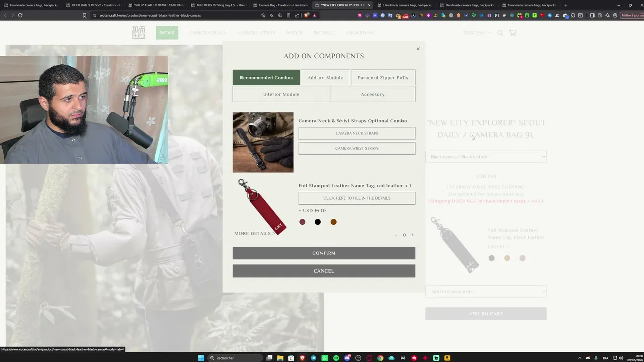Open the shopping cart icon
Viewport: 644px width, 362px height.
513,33
